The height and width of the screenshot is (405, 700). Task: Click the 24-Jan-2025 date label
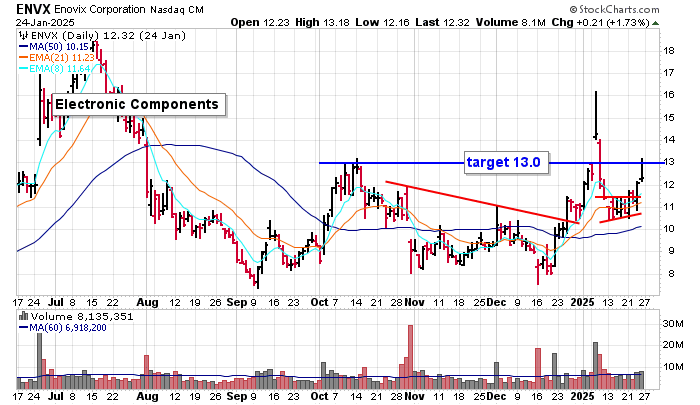pyautogui.click(x=45, y=22)
